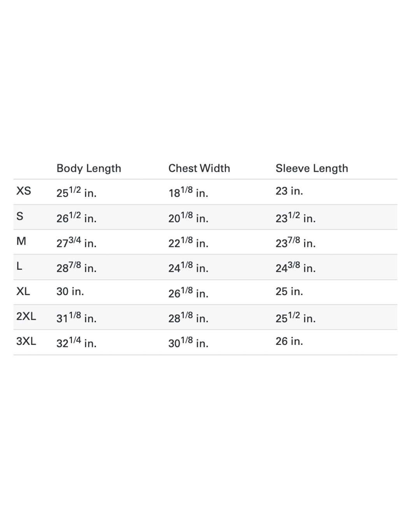The width and height of the screenshot is (420, 525).
Task: Select the M size row label
Action: [x=21, y=241]
